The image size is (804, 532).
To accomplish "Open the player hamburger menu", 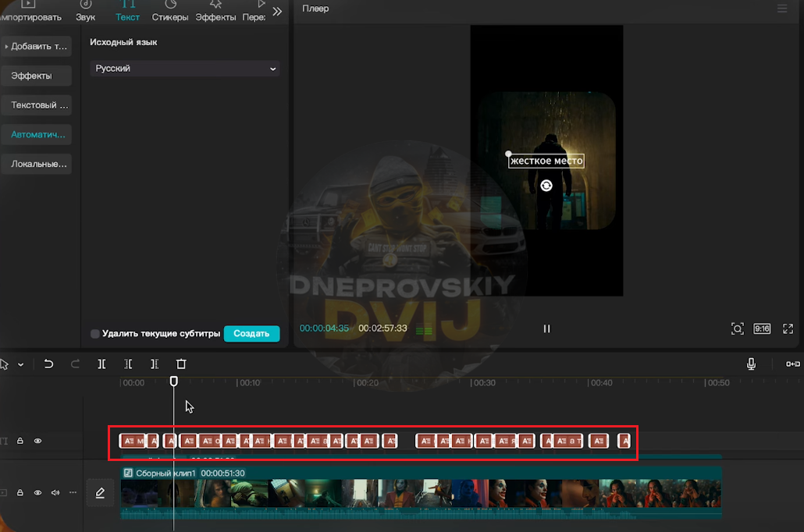I will point(782,9).
